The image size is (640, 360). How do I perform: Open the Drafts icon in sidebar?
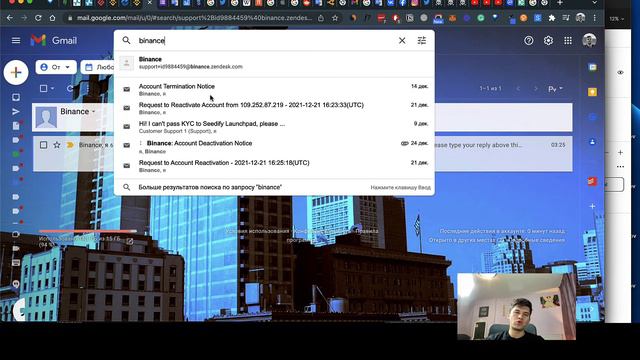coord(16,126)
